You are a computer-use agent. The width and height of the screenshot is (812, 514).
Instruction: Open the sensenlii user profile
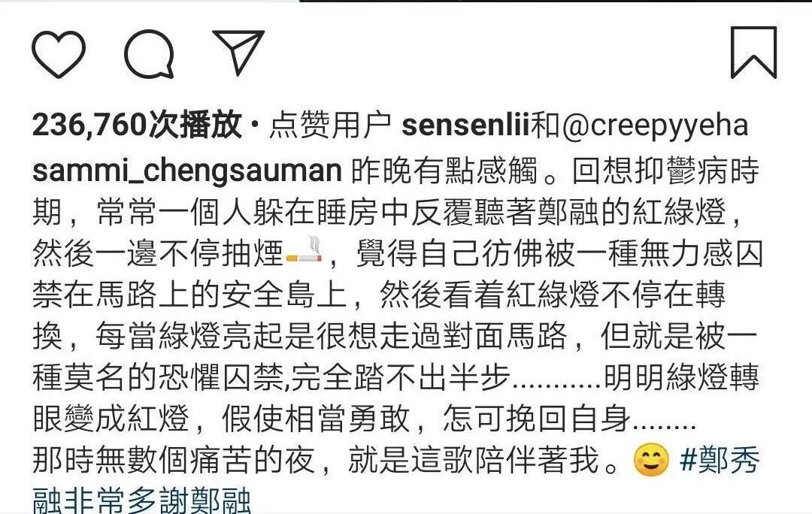466,125
